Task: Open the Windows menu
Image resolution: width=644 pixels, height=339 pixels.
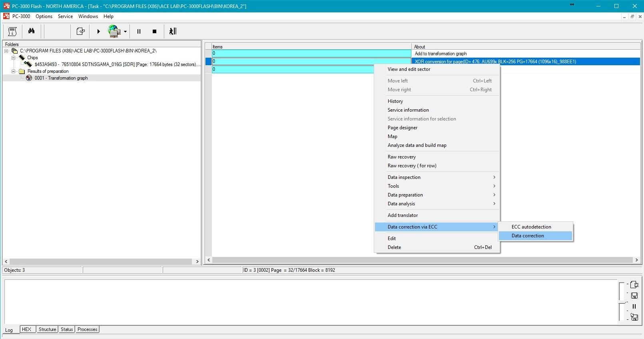Action: [x=88, y=16]
